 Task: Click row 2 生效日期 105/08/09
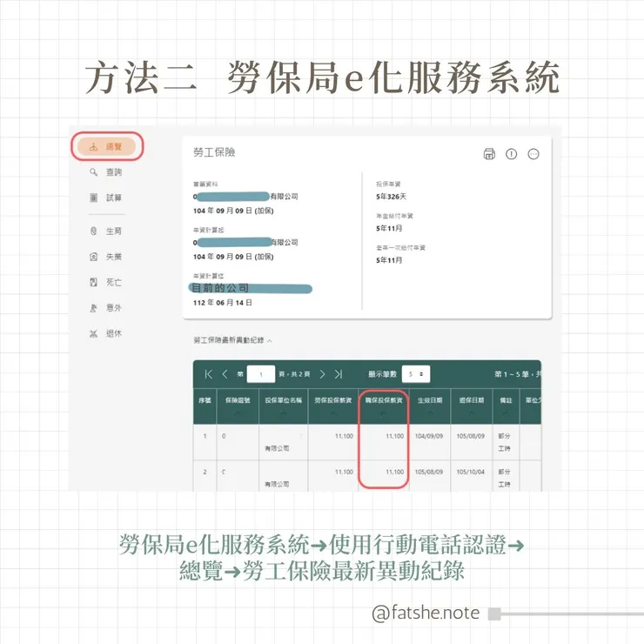[429, 472]
